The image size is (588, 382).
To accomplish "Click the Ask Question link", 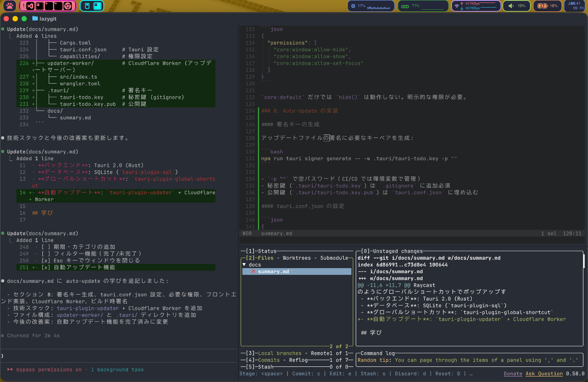I will click(544, 374).
